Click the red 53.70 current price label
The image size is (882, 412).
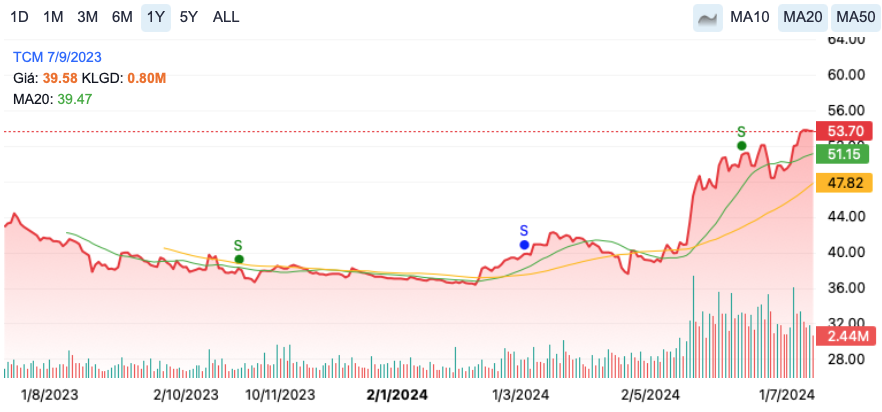click(x=844, y=132)
